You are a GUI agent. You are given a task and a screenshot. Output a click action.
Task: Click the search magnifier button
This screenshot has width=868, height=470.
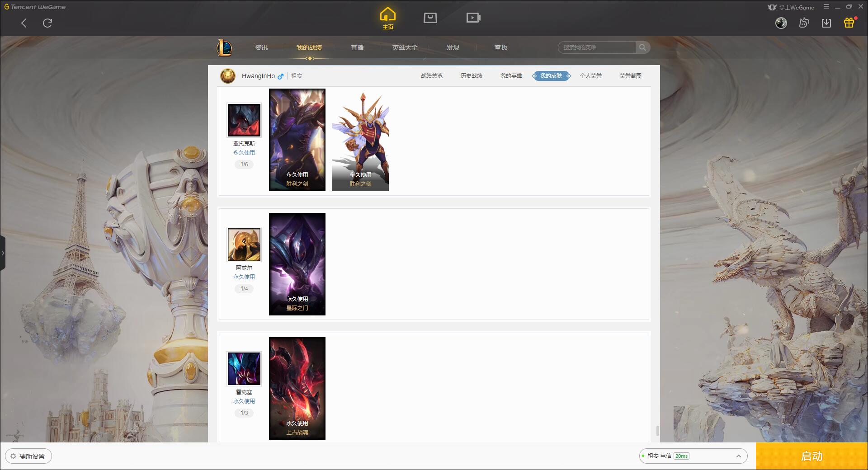pyautogui.click(x=642, y=47)
